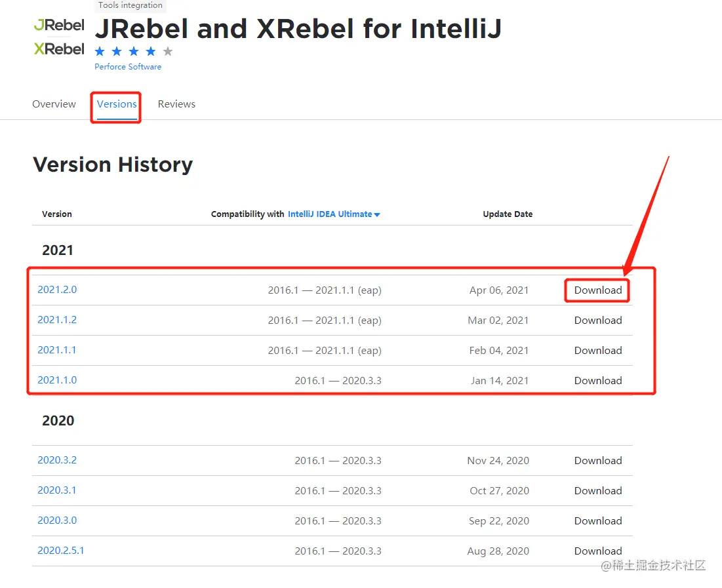Click the first blue rating star
The width and height of the screenshot is (722, 588).
click(100, 51)
